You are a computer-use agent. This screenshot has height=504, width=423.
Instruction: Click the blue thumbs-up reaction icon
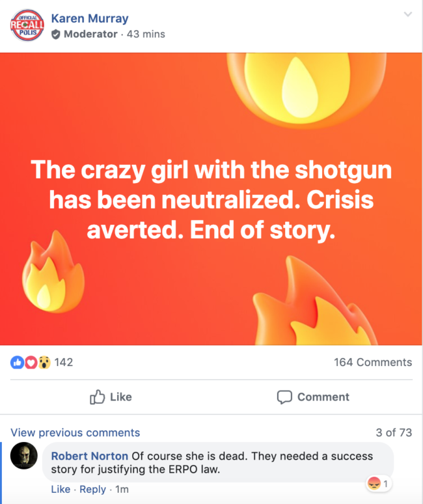(16, 362)
